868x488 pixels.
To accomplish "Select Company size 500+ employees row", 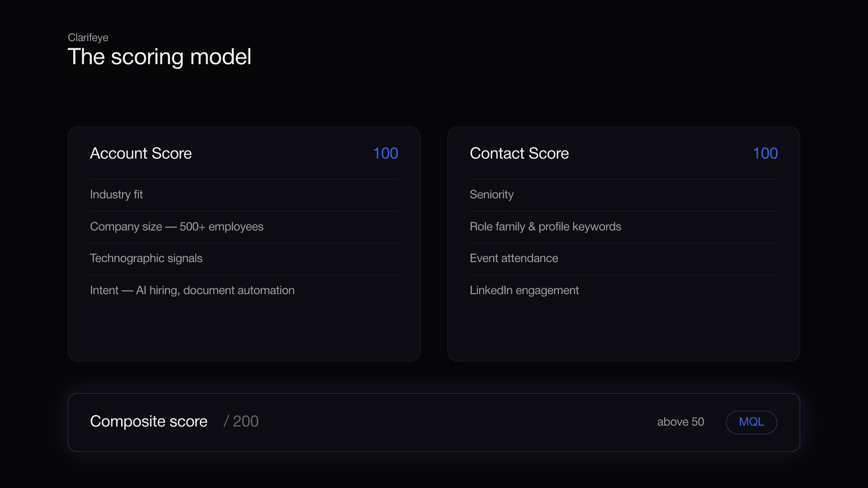I will [x=244, y=227].
